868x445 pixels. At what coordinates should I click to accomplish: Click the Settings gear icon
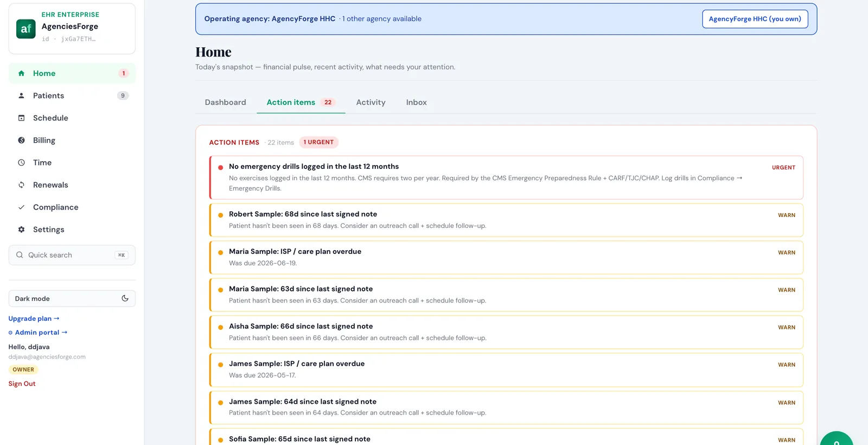(21, 229)
